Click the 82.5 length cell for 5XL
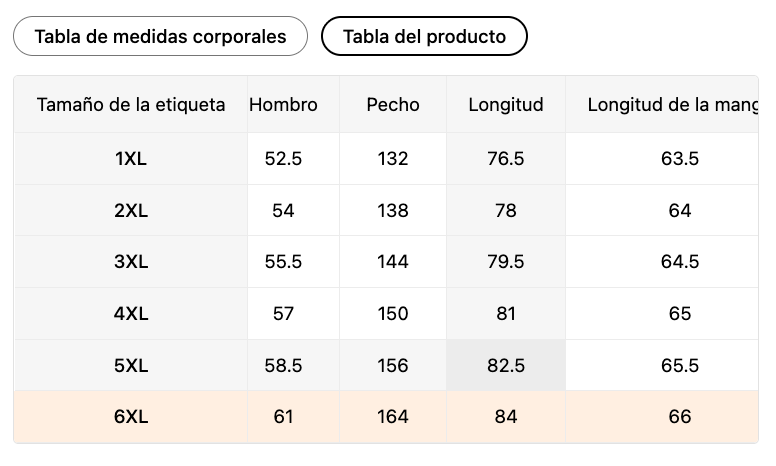Viewport: 776px width, 466px height. 506,365
